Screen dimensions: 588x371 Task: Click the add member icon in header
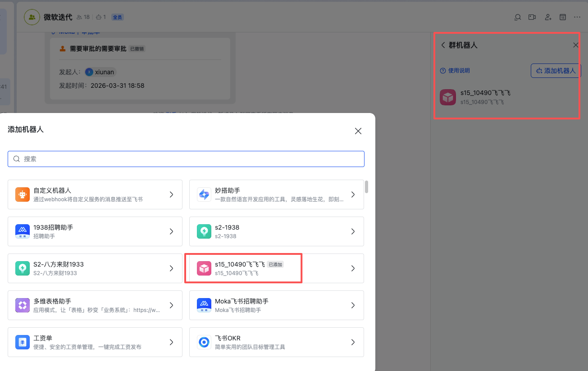[548, 17]
